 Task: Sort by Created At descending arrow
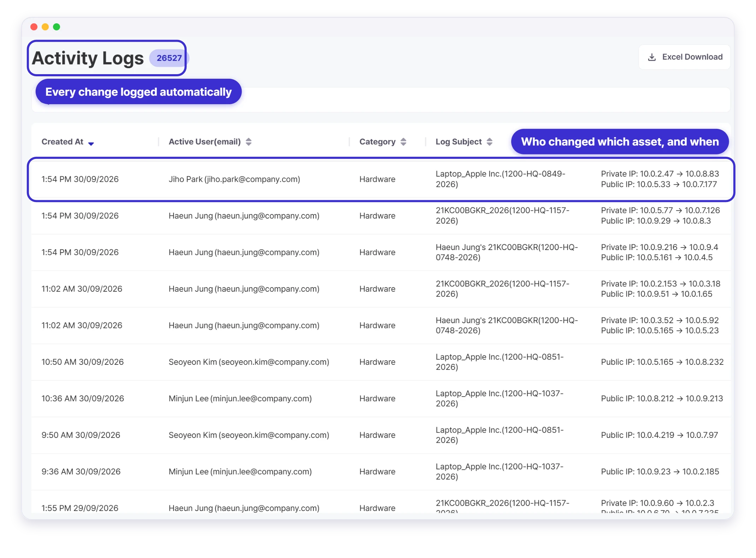(91, 143)
